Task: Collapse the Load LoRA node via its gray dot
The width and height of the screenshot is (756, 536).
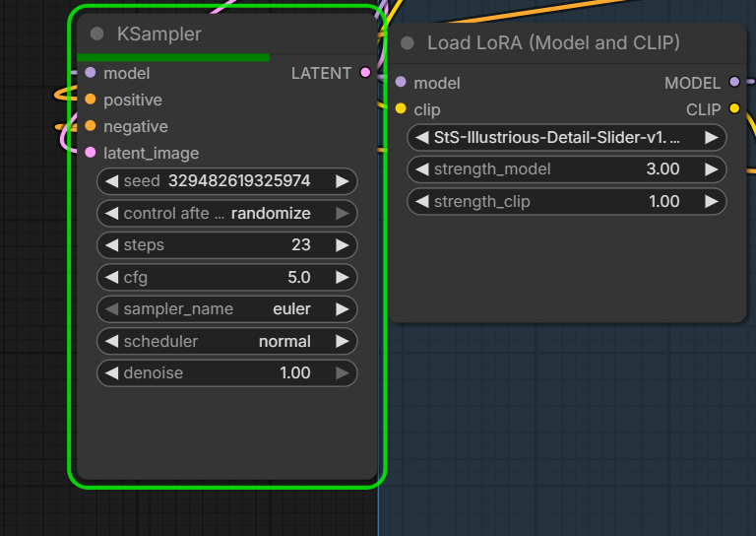Action: click(408, 43)
